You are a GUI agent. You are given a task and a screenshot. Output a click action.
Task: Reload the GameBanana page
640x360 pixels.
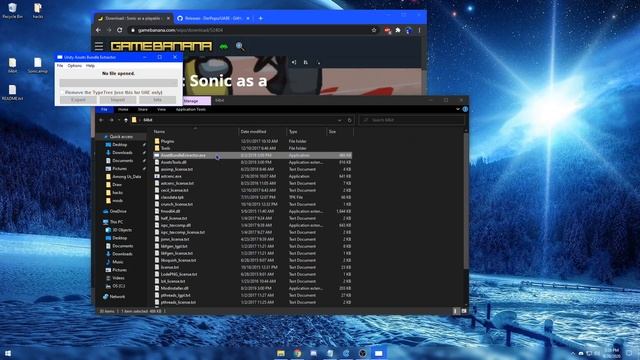point(120,30)
